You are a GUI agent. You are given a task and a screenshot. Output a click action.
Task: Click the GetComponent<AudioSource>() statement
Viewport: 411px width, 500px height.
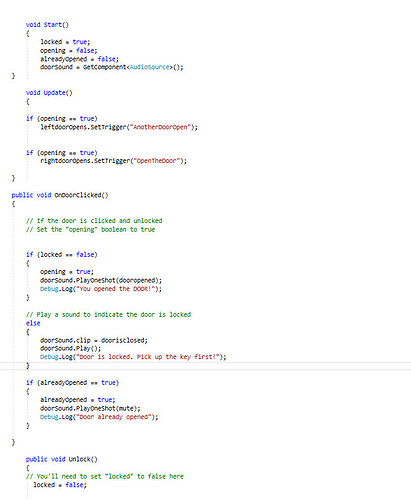point(112,67)
